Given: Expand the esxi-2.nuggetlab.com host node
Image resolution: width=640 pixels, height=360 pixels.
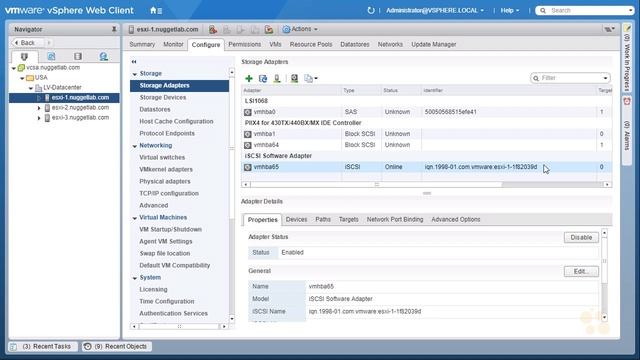Looking at the screenshot, I should click(x=39, y=108).
